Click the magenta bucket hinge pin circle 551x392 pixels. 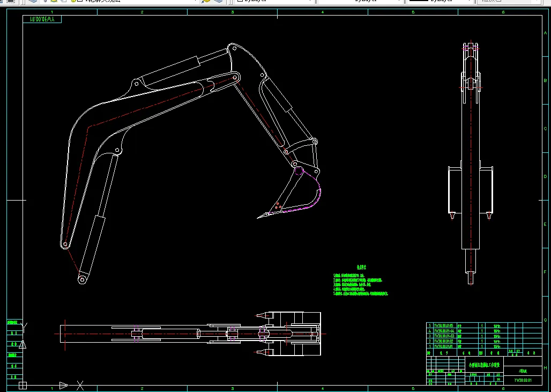tap(299, 171)
